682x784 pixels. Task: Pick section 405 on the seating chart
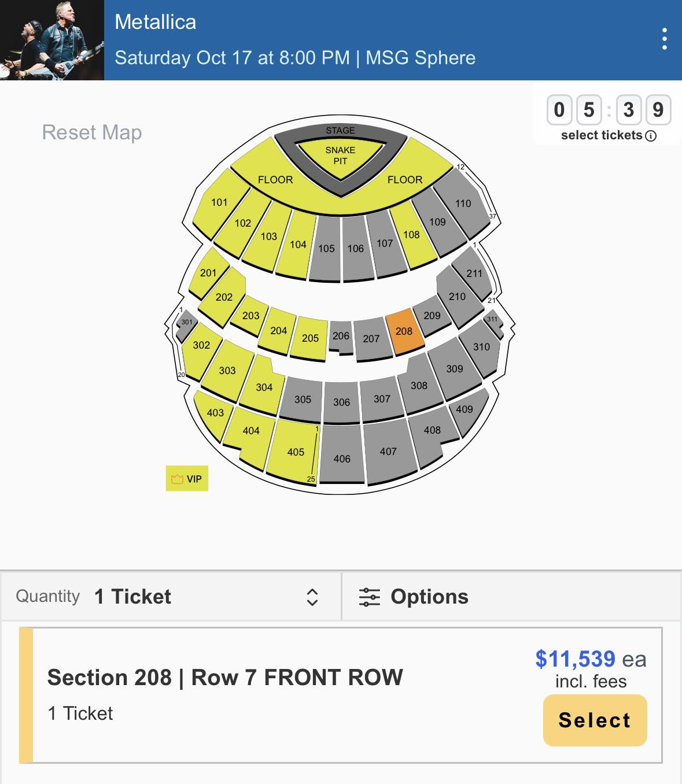click(295, 452)
